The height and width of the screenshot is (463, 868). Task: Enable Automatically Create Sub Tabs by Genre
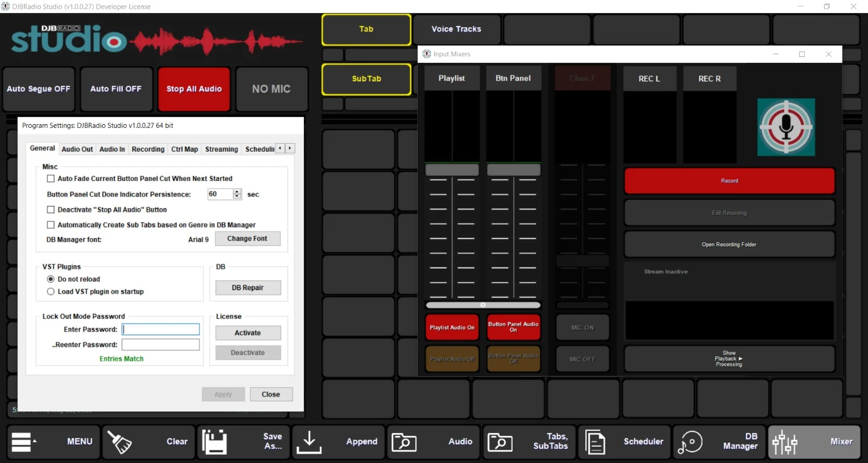[x=51, y=224]
